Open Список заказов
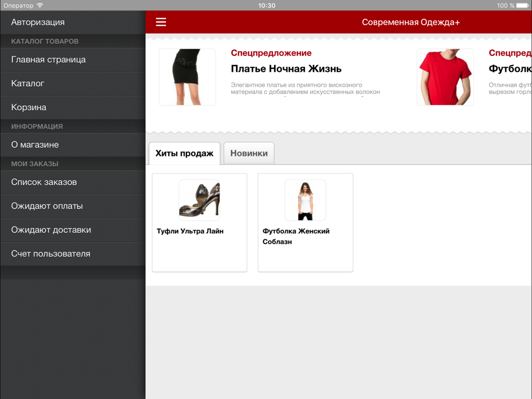 coord(72,182)
